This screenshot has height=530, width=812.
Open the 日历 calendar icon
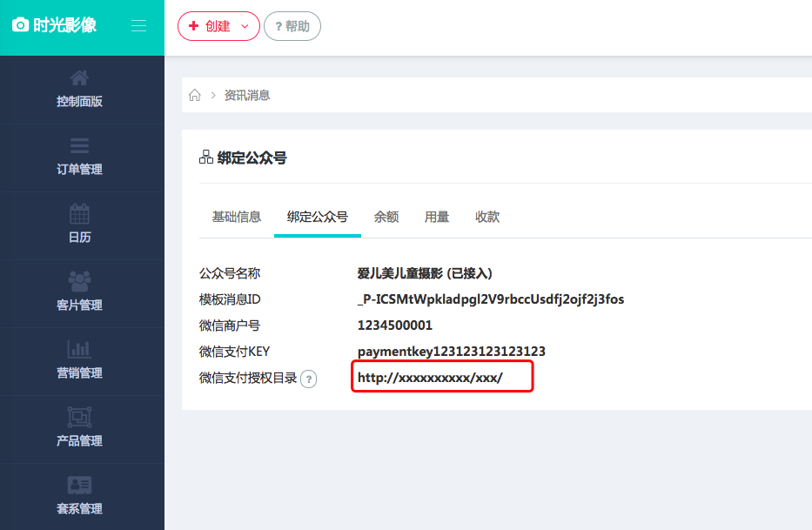(79, 213)
